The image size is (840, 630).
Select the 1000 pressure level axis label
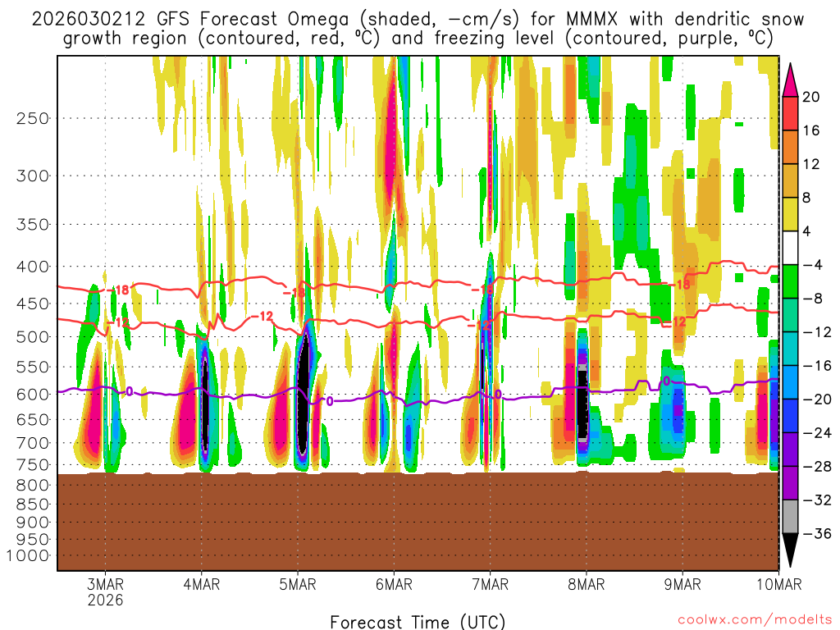point(30,556)
